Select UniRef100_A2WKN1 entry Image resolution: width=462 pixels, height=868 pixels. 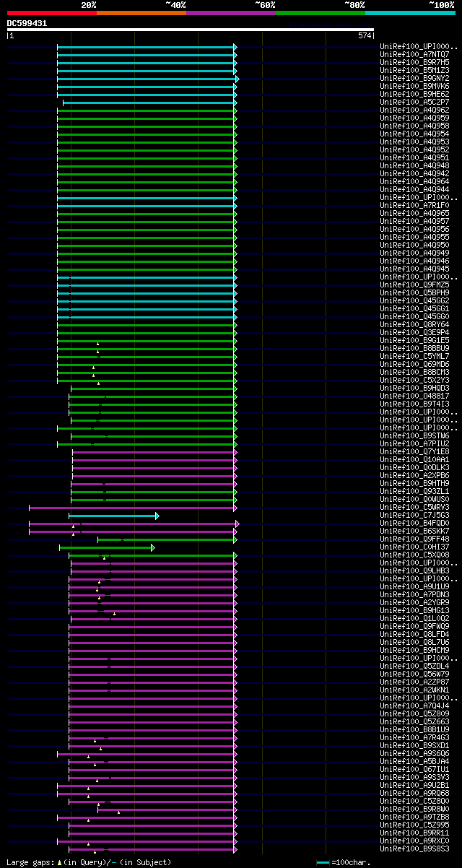tap(414, 690)
